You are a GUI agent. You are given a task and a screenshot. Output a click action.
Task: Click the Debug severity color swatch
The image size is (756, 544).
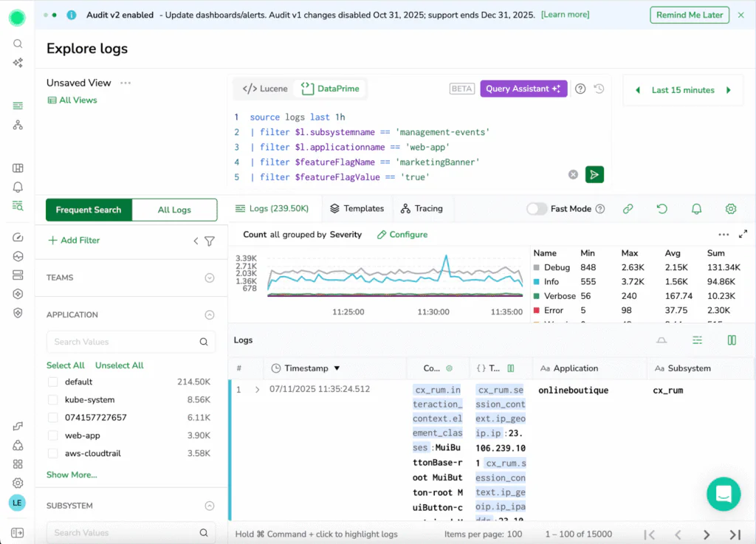coord(537,267)
